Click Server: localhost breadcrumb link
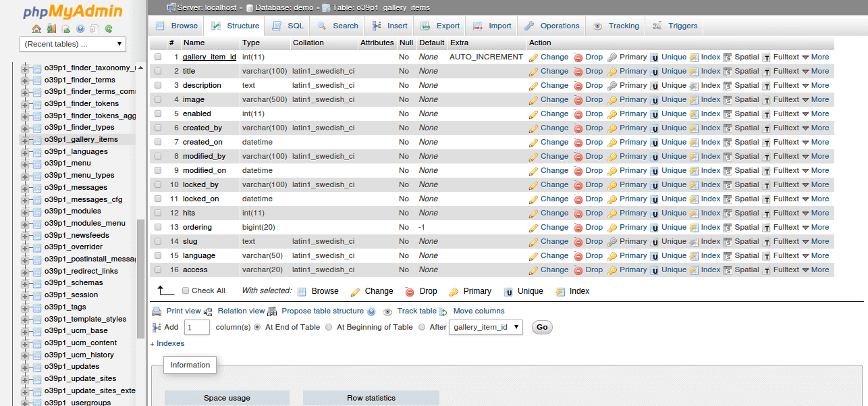The height and width of the screenshot is (406, 868). (206, 7)
